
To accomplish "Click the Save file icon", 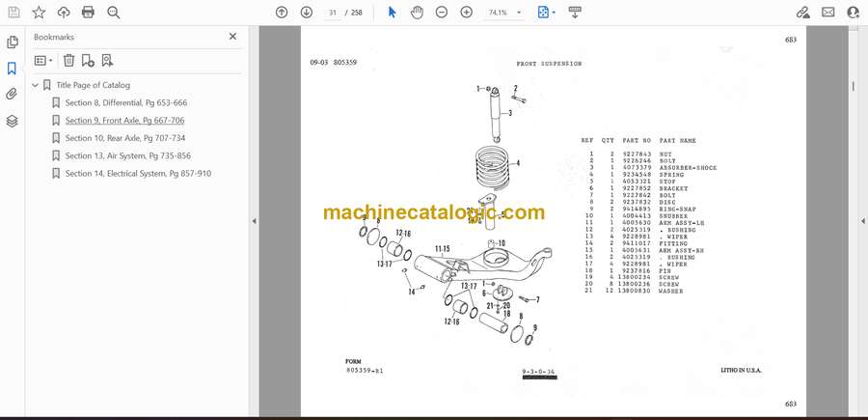I will [14, 13].
